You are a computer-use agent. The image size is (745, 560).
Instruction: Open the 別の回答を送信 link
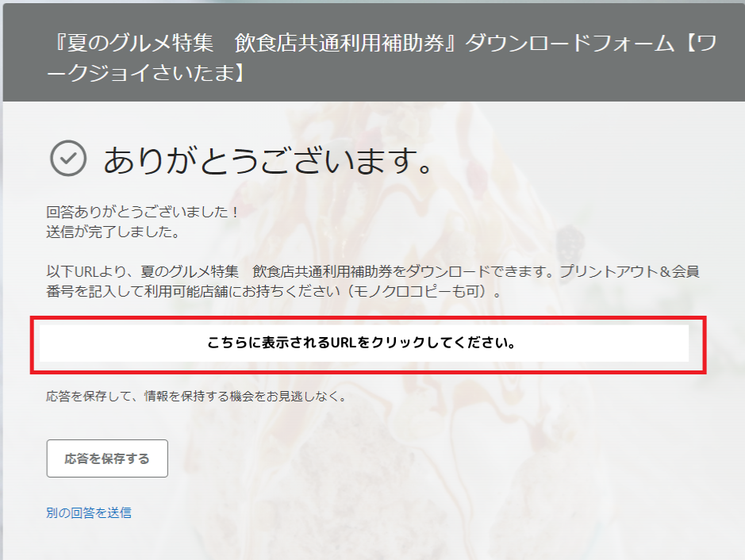[89, 512]
